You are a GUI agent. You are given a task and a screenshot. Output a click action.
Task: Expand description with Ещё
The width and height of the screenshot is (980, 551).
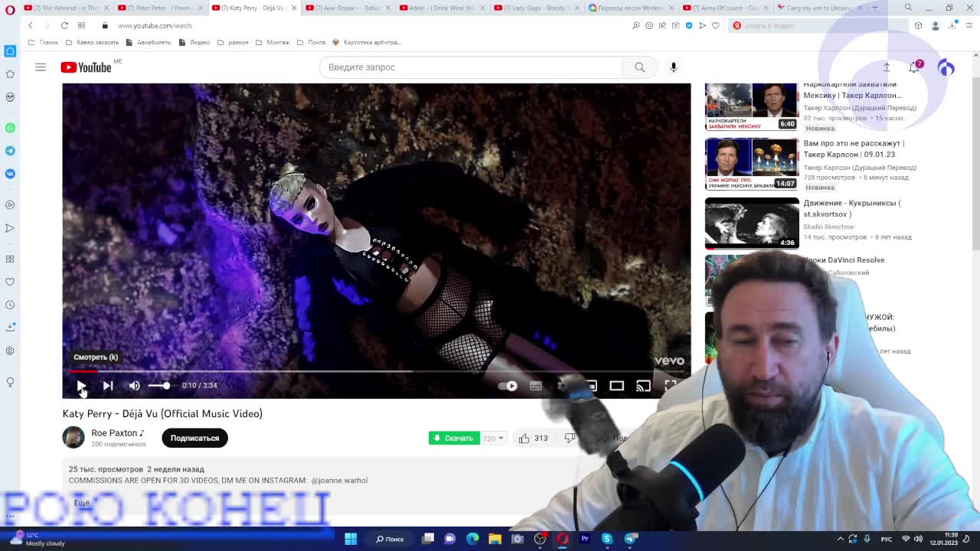(x=82, y=503)
